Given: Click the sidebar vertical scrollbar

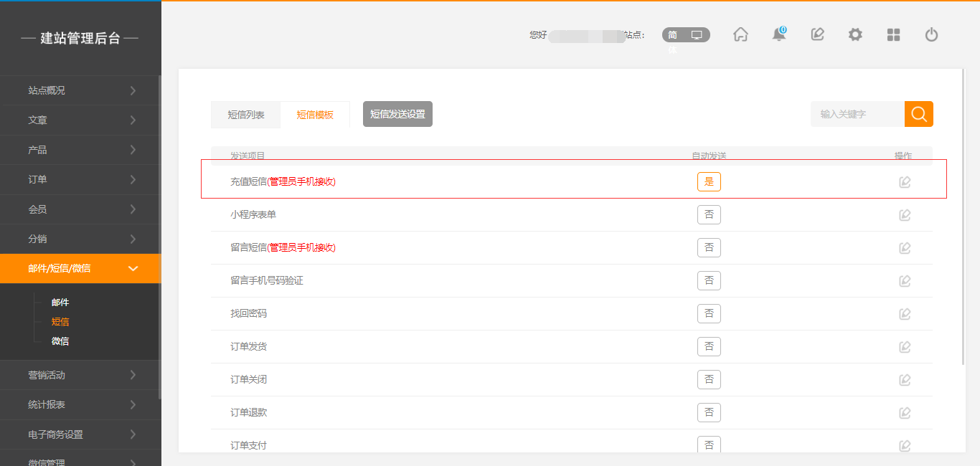Looking at the screenshot, I should coord(159,237).
